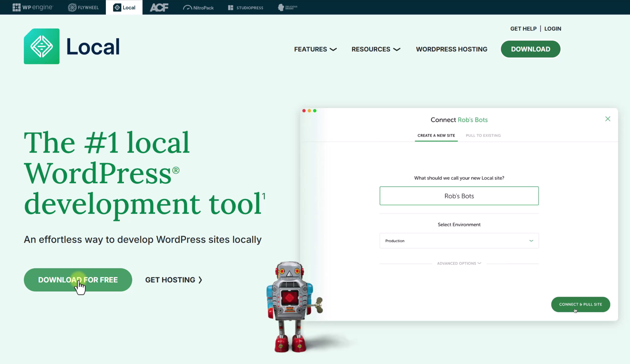Click the StudioPress logo
The width and height of the screenshot is (630, 364).
tap(245, 7)
